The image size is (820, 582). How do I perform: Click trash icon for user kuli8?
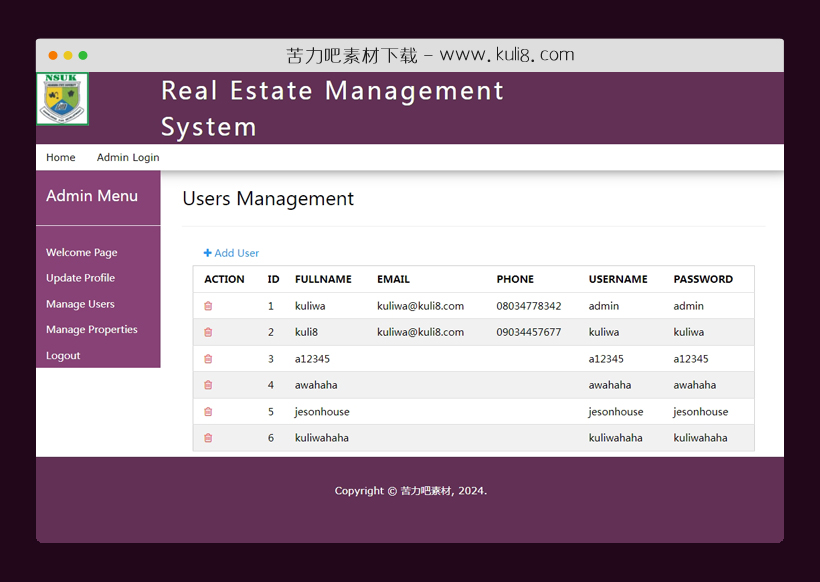(x=208, y=332)
